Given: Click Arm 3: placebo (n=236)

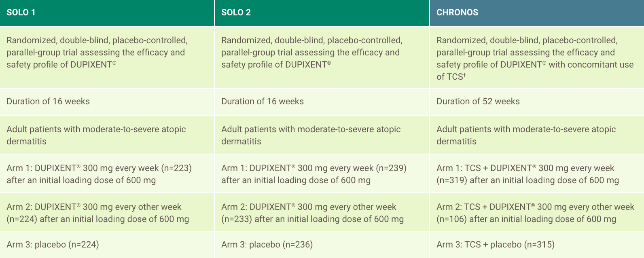Looking at the screenshot, I should pyautogui.click(x=267, y=244).
